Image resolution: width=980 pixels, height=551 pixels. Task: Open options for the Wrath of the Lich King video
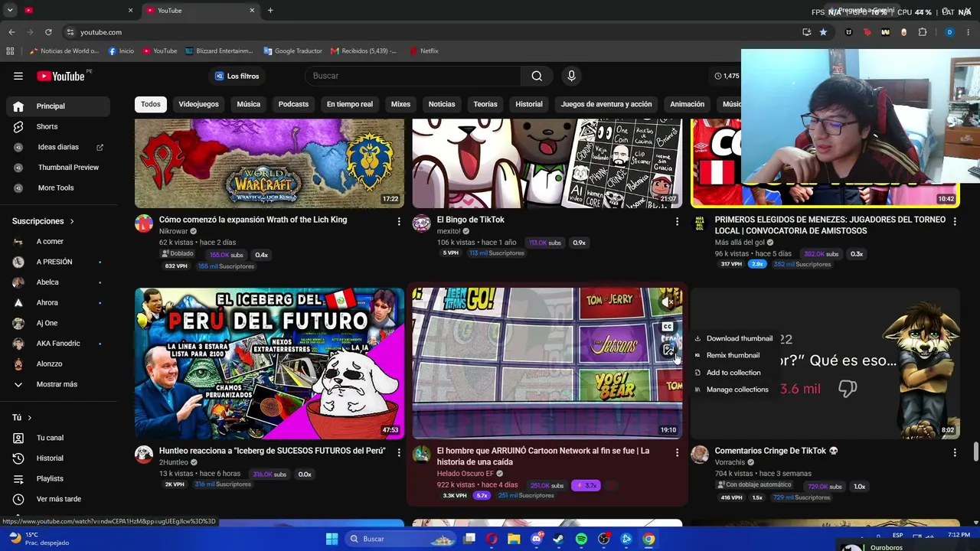(399, 221)
